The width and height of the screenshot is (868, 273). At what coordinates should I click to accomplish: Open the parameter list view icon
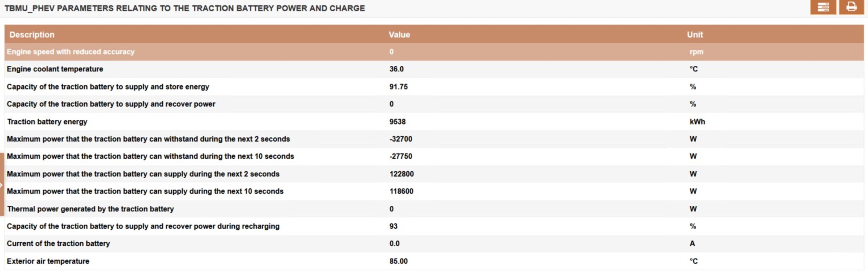(x=823, y=7)
